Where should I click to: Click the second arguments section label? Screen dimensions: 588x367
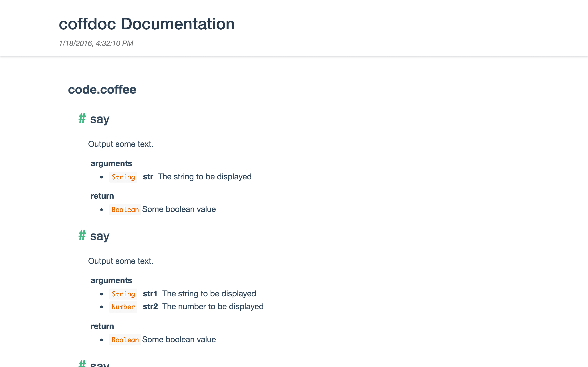pyautogui.click(x=111, y=280)
